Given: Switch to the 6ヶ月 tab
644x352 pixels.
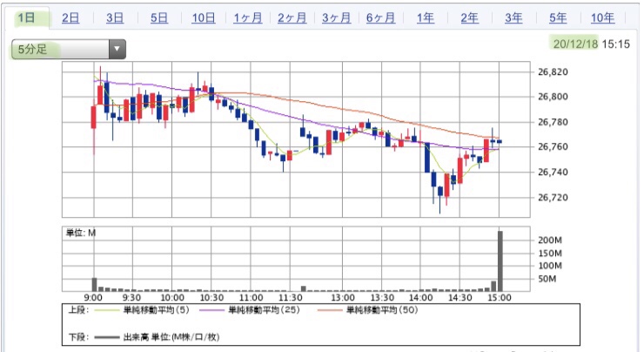Looking at the screenshot, I should (380, 18).
